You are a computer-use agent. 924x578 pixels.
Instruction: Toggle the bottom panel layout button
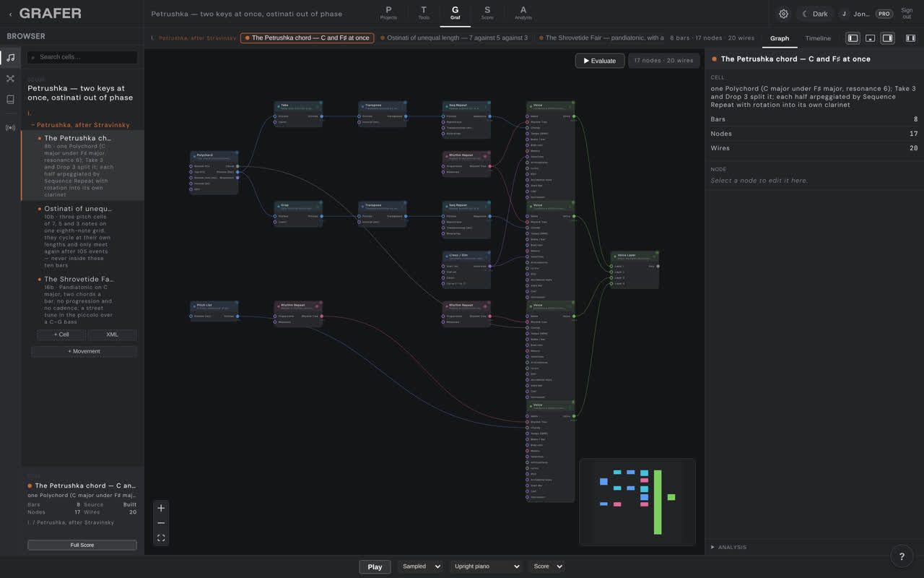point(870,38)
